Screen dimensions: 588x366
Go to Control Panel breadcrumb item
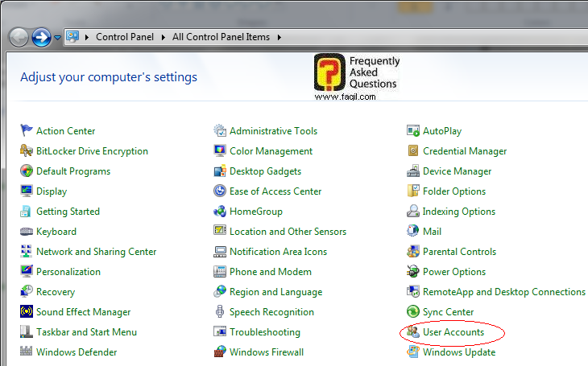point(126,37)
